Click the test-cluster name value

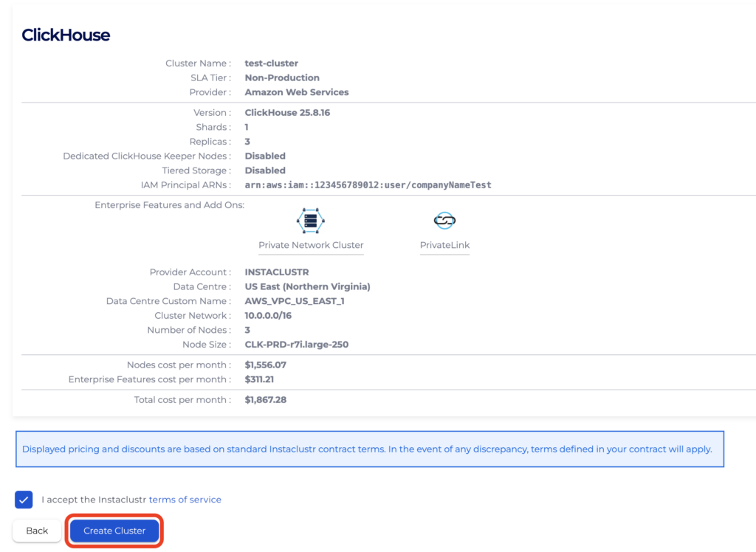[271, 63]
